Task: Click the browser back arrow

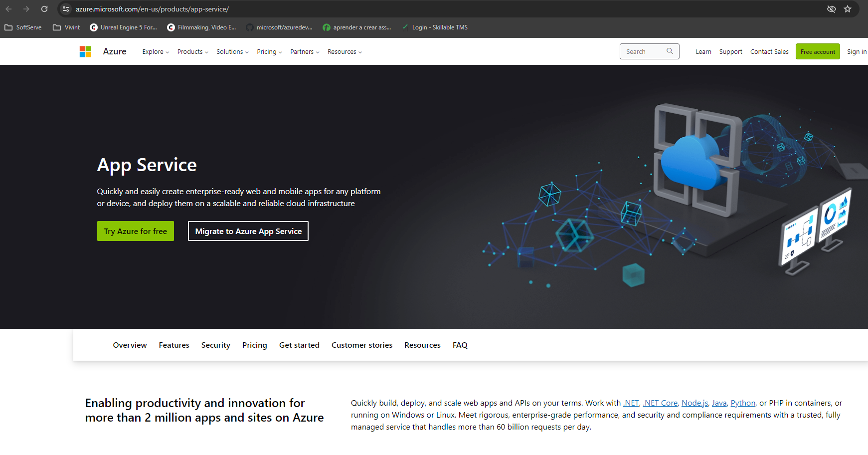Action: click(9, 9)
